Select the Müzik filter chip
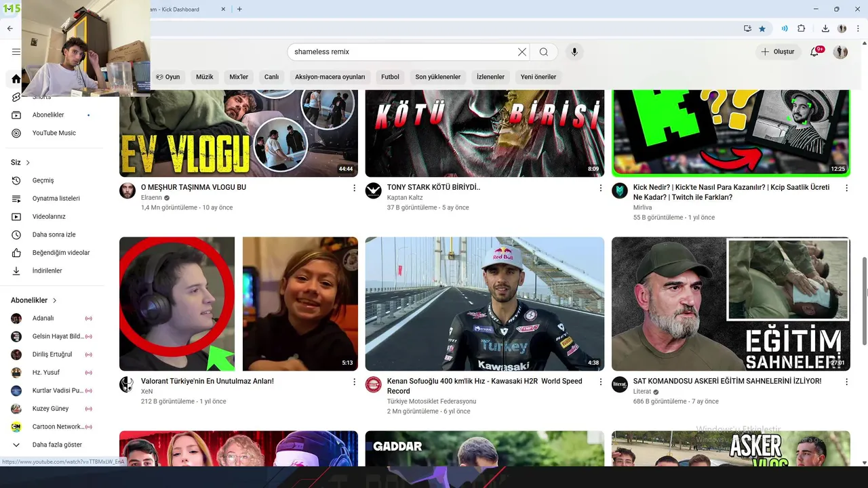The image size is (868, 488). (205, 77)
